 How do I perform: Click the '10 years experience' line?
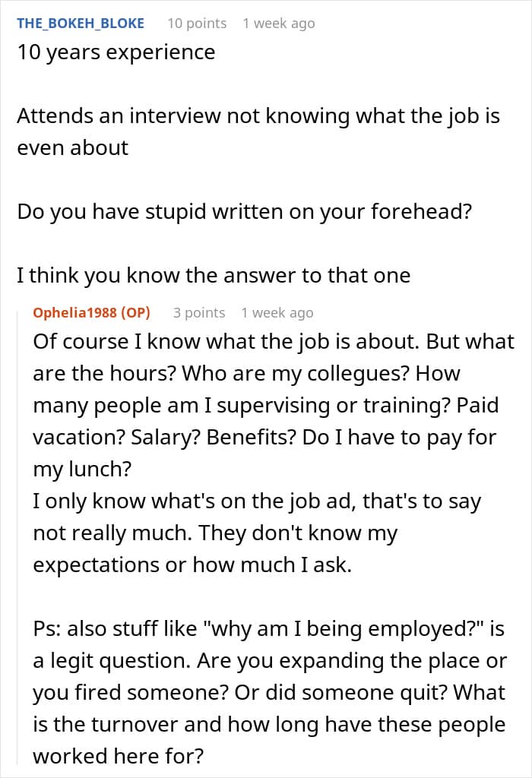pyautogui.click(x=116, y=52)
